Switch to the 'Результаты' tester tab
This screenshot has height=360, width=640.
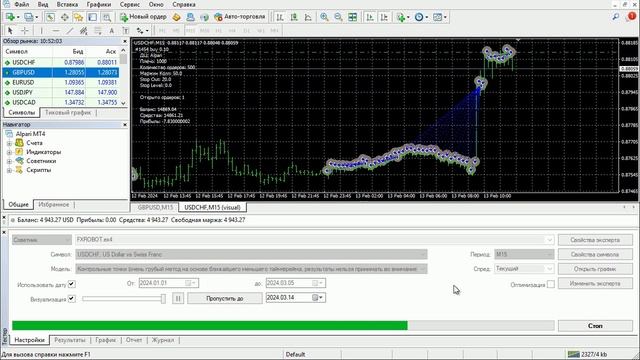click(x=70, y=340)
